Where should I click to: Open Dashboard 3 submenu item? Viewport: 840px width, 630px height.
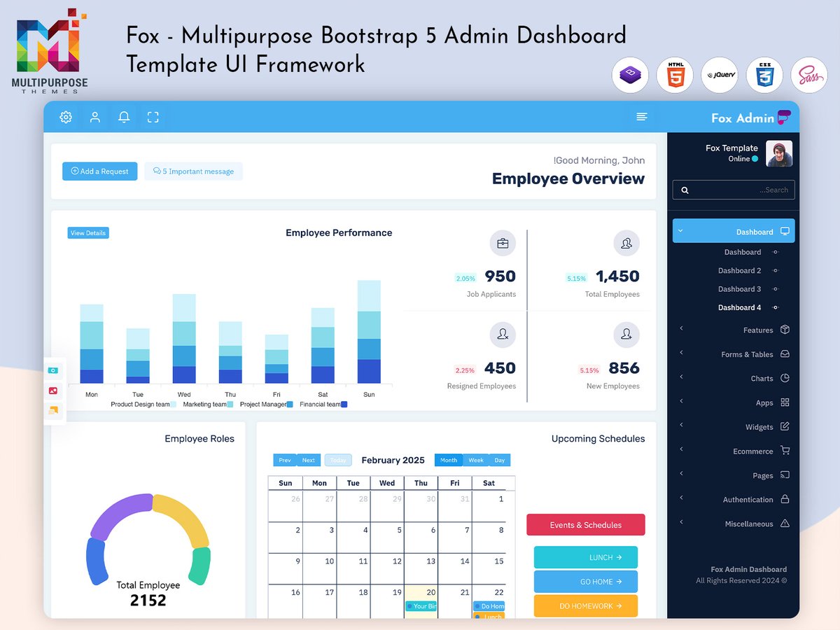pos(740,289)
